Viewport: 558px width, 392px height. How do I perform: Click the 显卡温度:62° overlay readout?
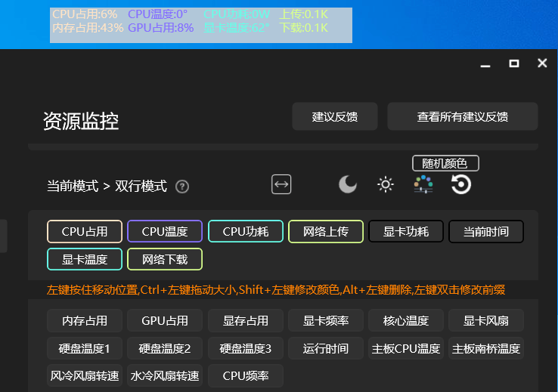[237, 28]
